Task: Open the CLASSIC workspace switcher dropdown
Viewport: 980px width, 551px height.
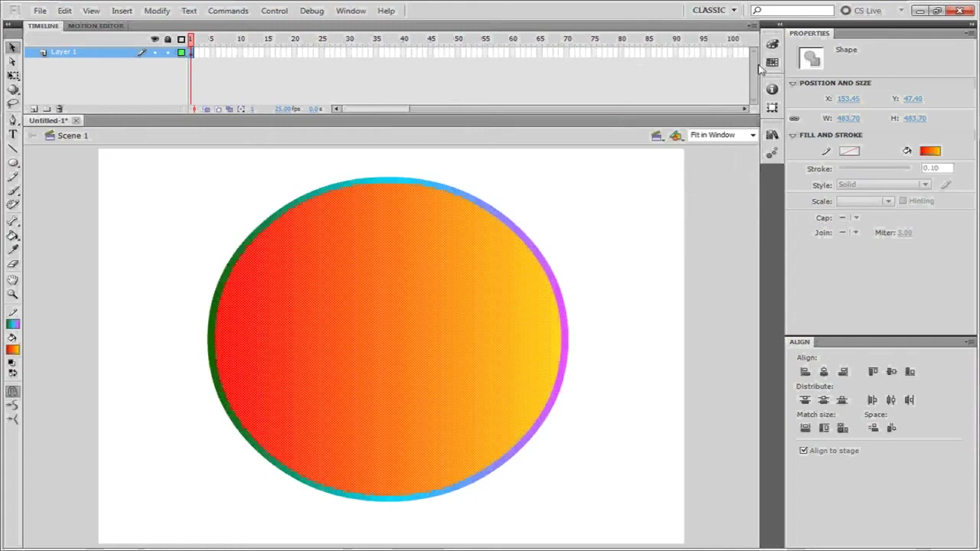Action: click(714, 10)
